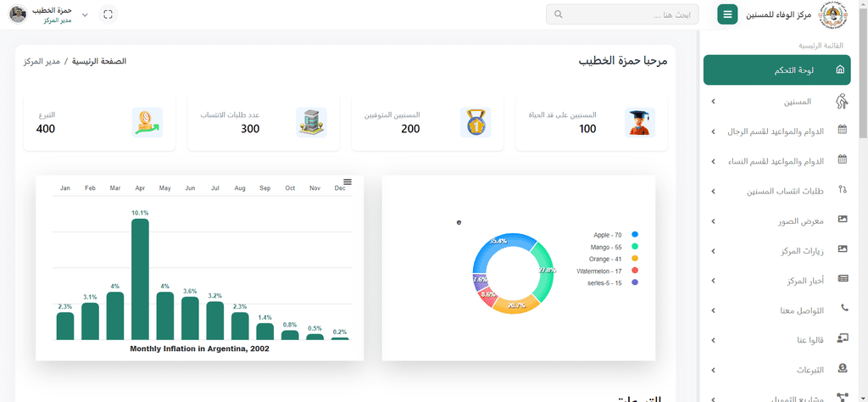Click the user avatar photo

[19, 14]
